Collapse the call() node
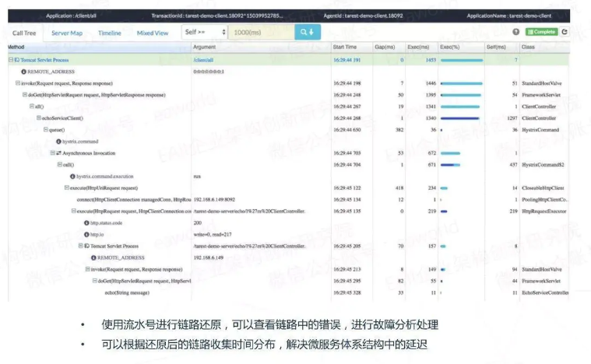The width and height of the screenshot is (591, 364). (x=59, y=164)
